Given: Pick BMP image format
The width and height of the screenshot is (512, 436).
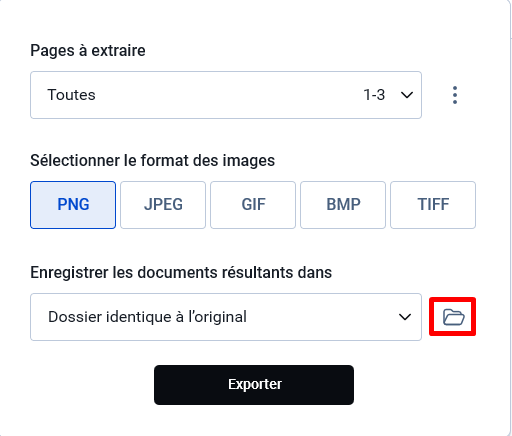Looking at the screenshot, I should pos(343,205).
